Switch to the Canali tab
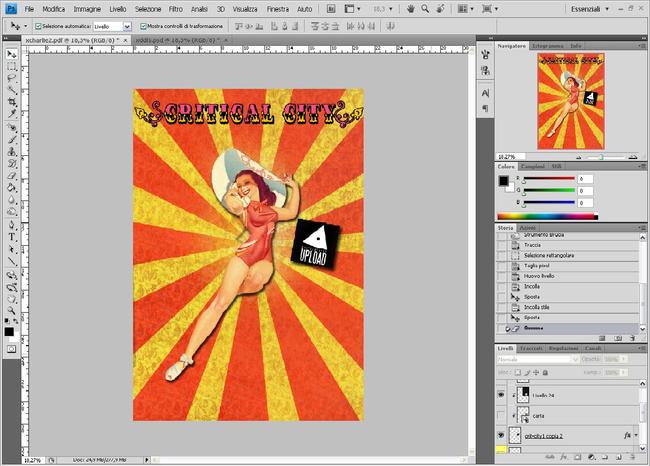650x466 pixels. point(593,348)
